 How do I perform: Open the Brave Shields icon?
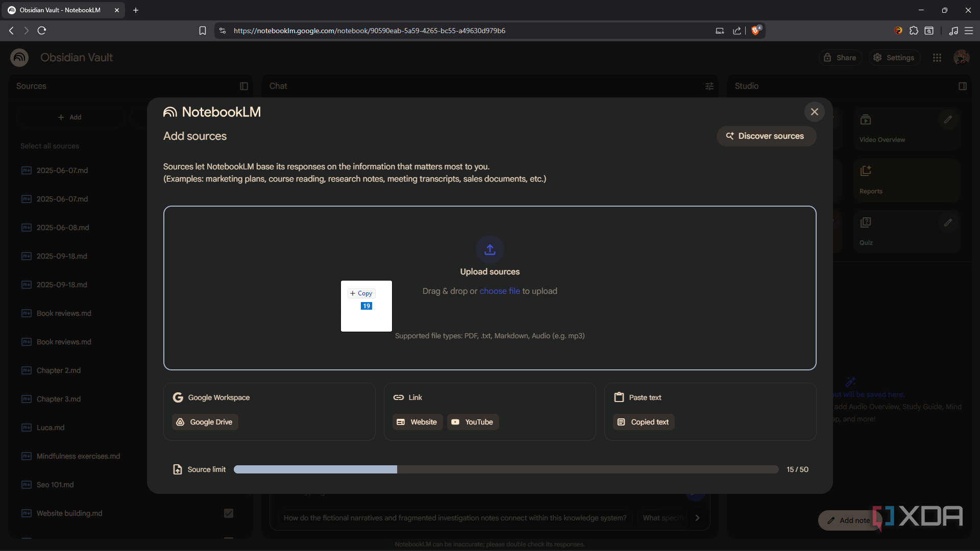pos(756,31)
